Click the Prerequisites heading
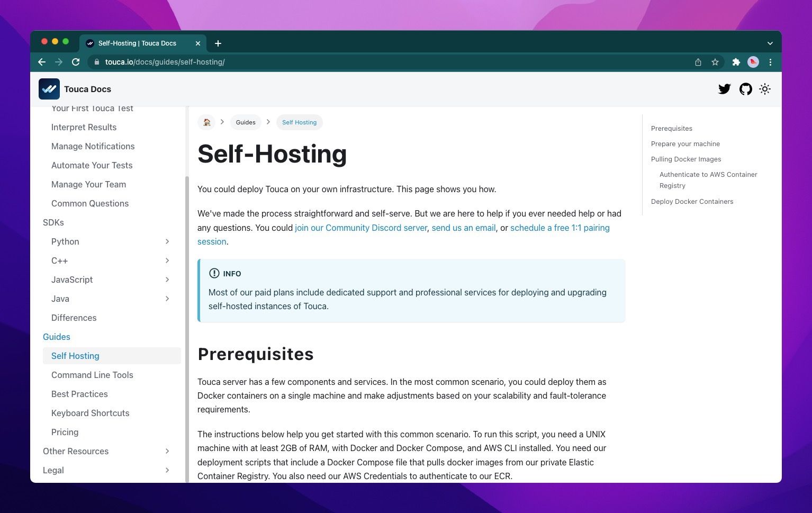Image resolution: width=812 pixels, height=513 pixels. 256,354
